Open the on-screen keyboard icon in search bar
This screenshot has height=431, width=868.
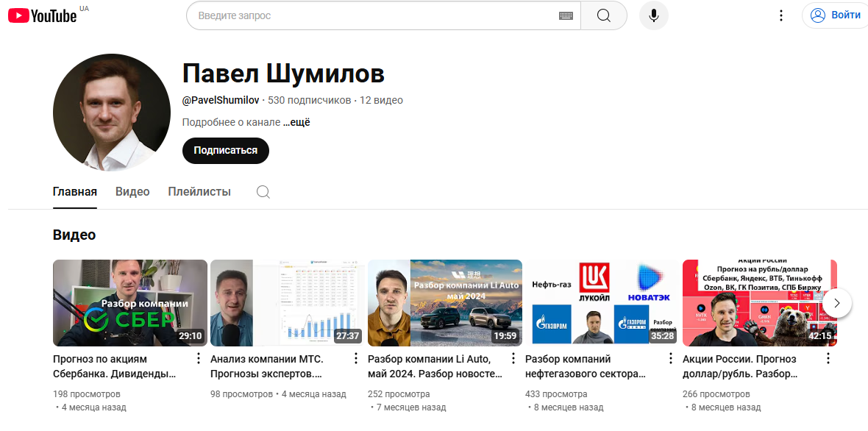click(566, 15)
